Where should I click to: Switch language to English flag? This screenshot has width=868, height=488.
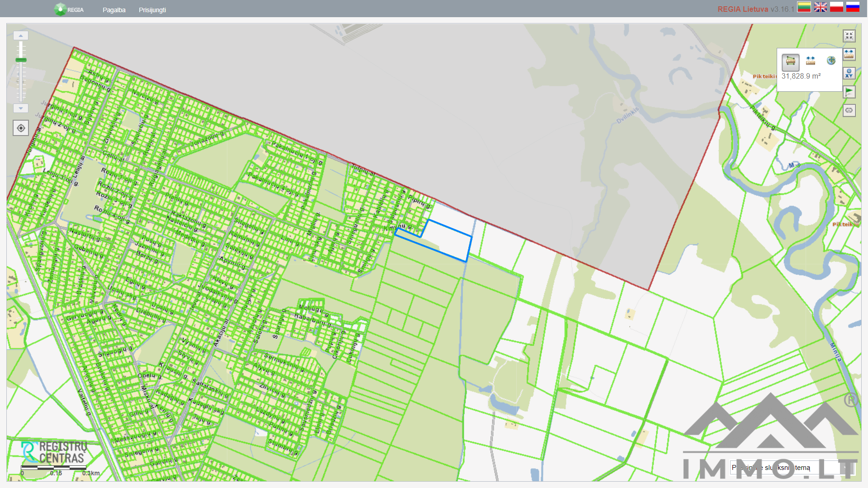point(820,7)
